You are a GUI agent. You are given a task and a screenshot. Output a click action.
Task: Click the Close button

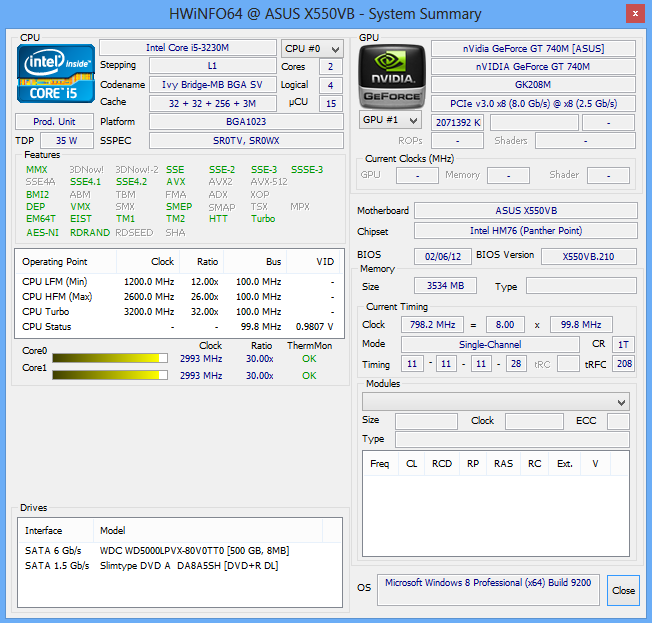point(623,590)
